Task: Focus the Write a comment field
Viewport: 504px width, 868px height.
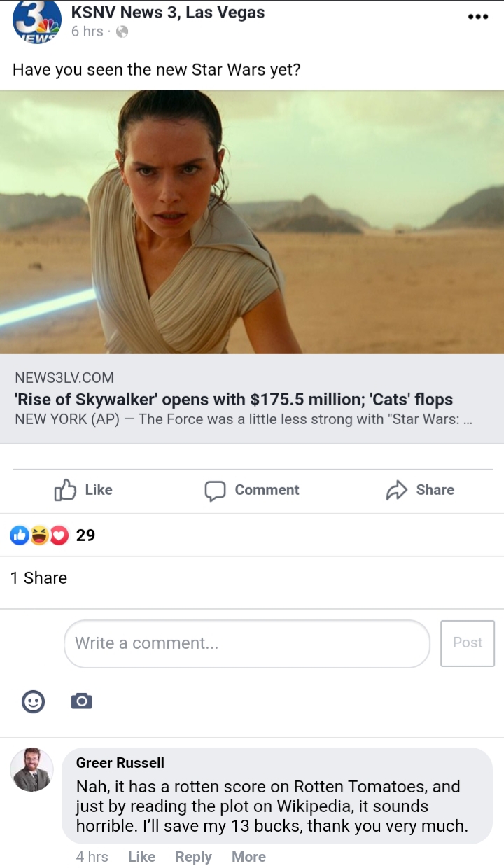Action: (x=247, y=643)
